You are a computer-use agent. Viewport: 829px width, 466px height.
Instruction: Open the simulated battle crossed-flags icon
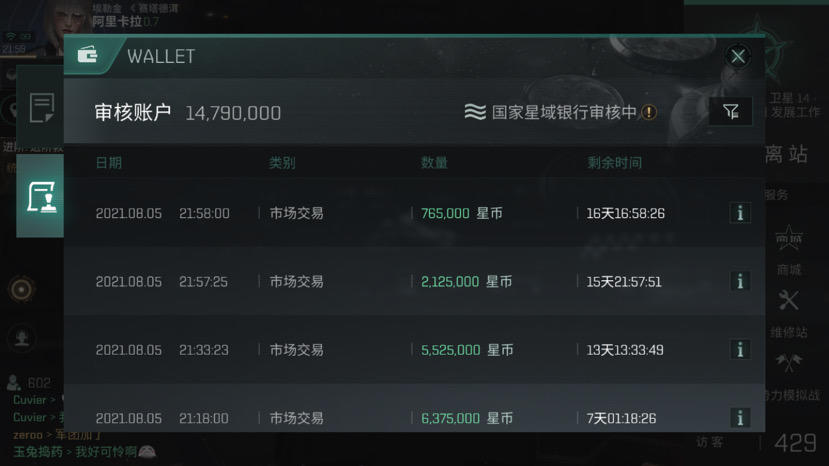click(x=788, y=363)
